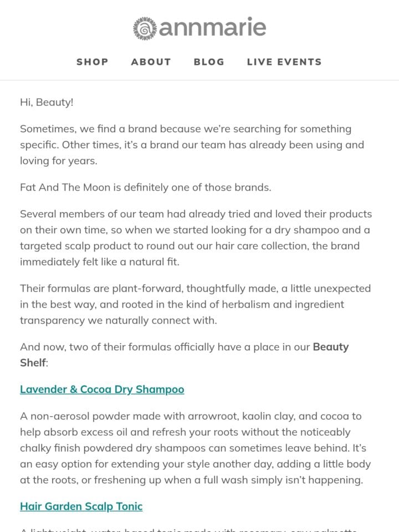Click the bold "Beauty" word before Shelf
This screenshot has height=532, width=399.
pos(331,347)
